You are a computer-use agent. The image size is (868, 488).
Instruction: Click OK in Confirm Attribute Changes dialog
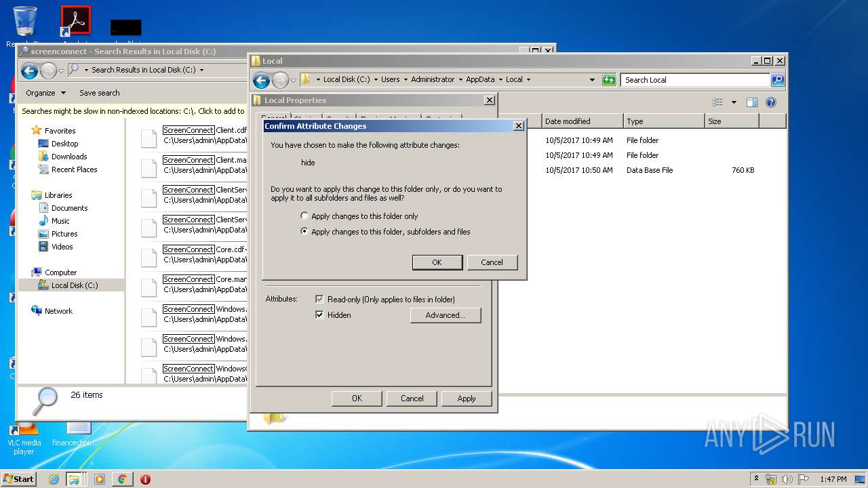click(x=437, y=262)
